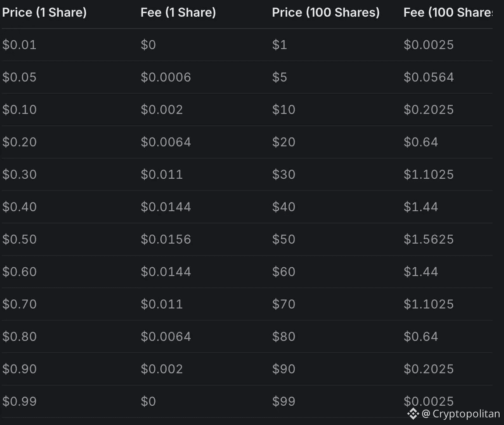Click the Fee (100 Shares) column header
The height and width of the screenshot is (425, 504).
448,13
